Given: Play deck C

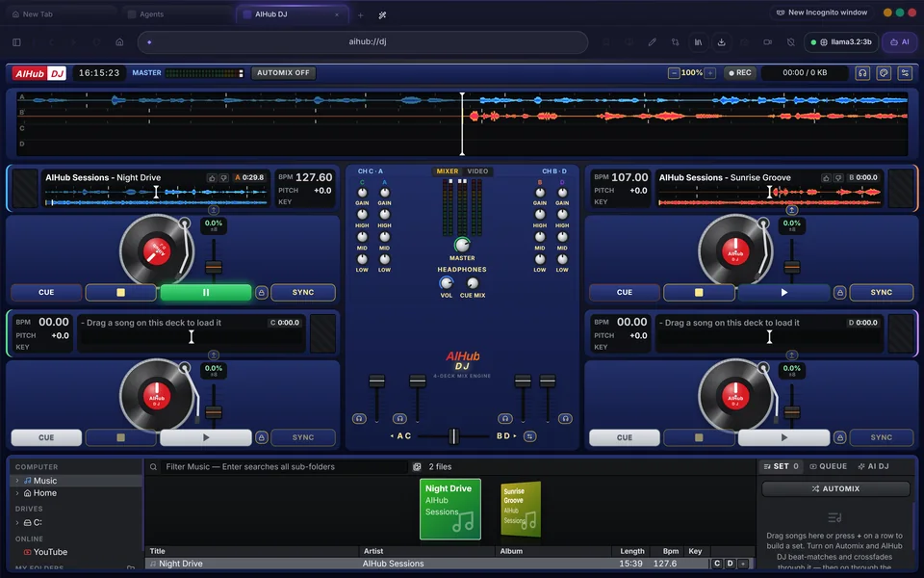Looking at the screenshot, I should coord(206,437).
